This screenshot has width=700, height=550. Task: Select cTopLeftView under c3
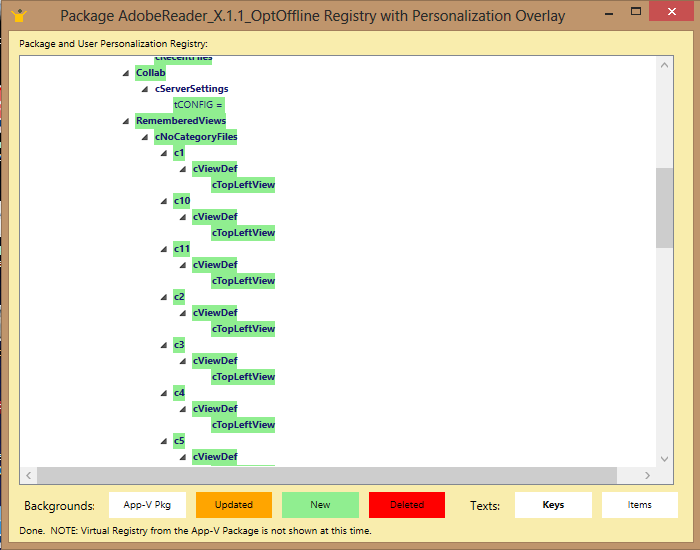(243, 377)
